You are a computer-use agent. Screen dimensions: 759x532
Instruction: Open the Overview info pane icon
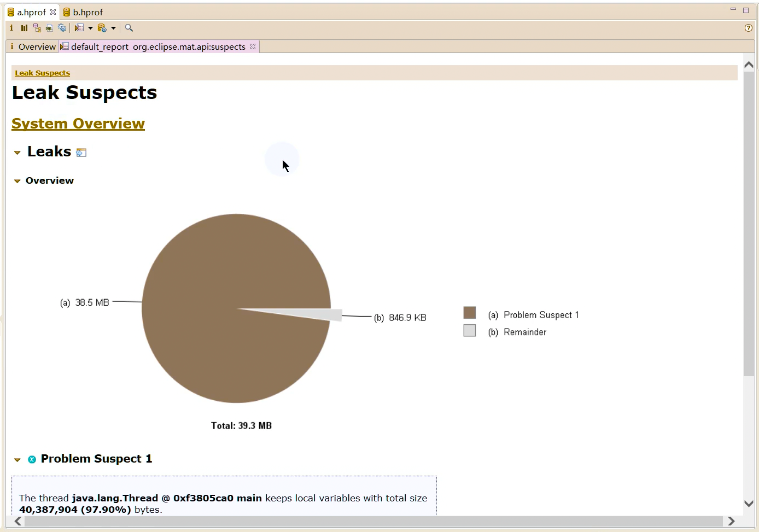pos(11,28)
